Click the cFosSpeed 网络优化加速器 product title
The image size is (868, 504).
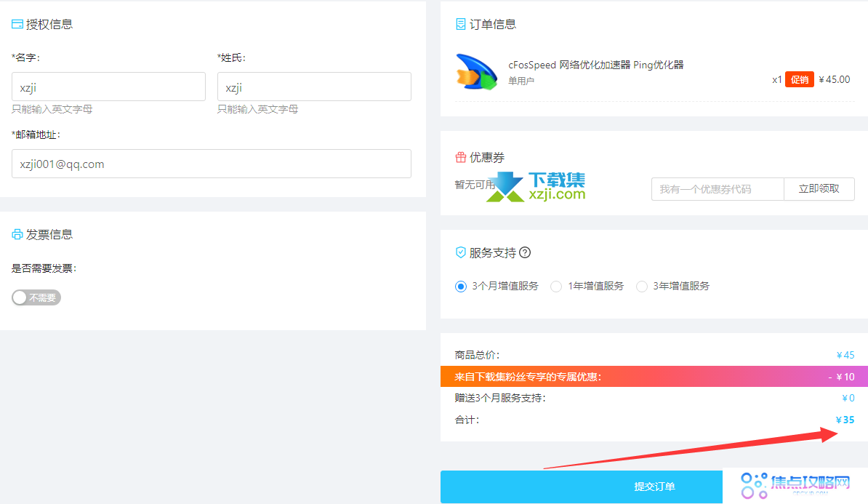596,65
